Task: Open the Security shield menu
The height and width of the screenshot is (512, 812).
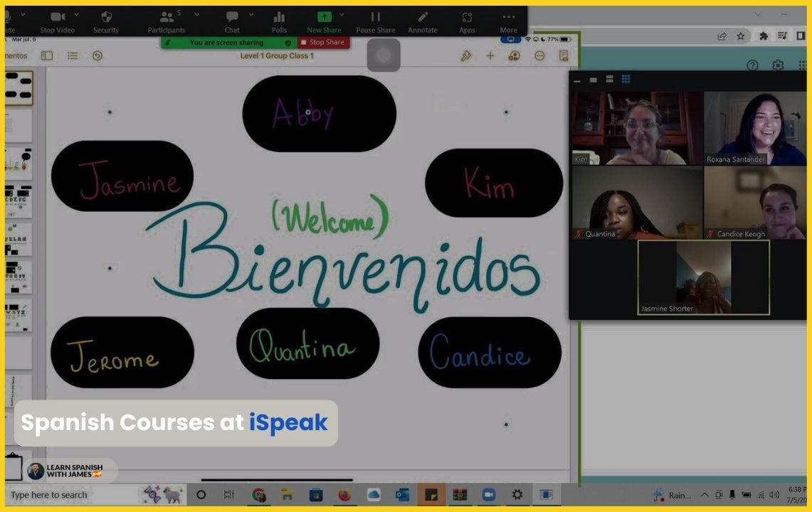Action: pos(106,21)
